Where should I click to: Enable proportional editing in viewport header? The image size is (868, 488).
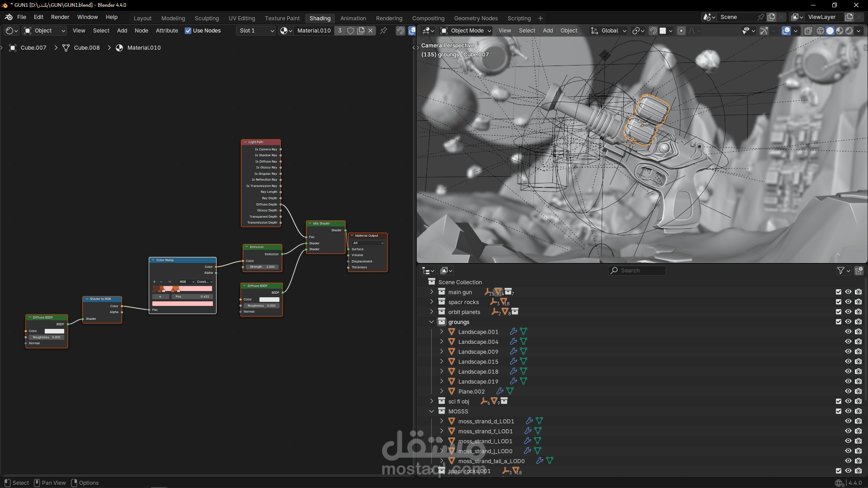[x=681, y=31]
